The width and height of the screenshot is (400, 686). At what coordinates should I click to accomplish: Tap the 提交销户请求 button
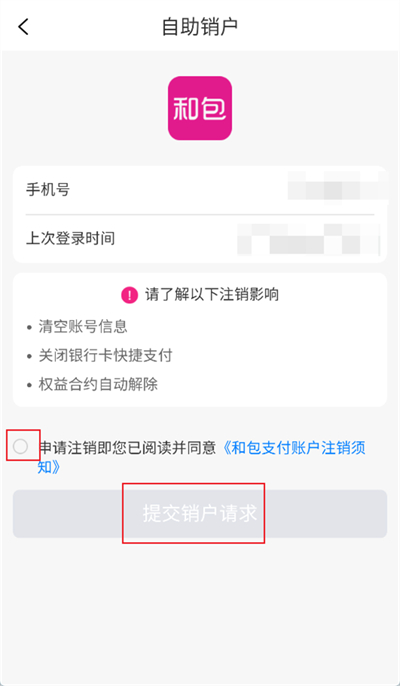[200, 514]
